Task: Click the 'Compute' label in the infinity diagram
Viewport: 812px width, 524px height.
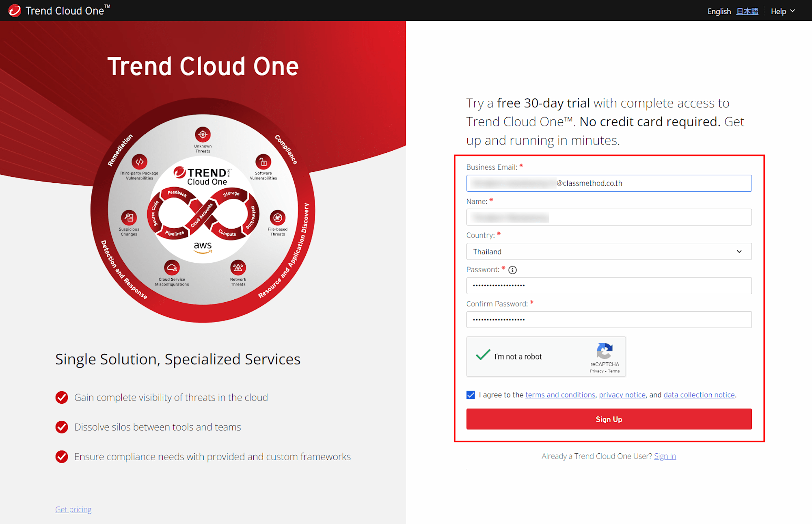Action: [x=227, y=233]
